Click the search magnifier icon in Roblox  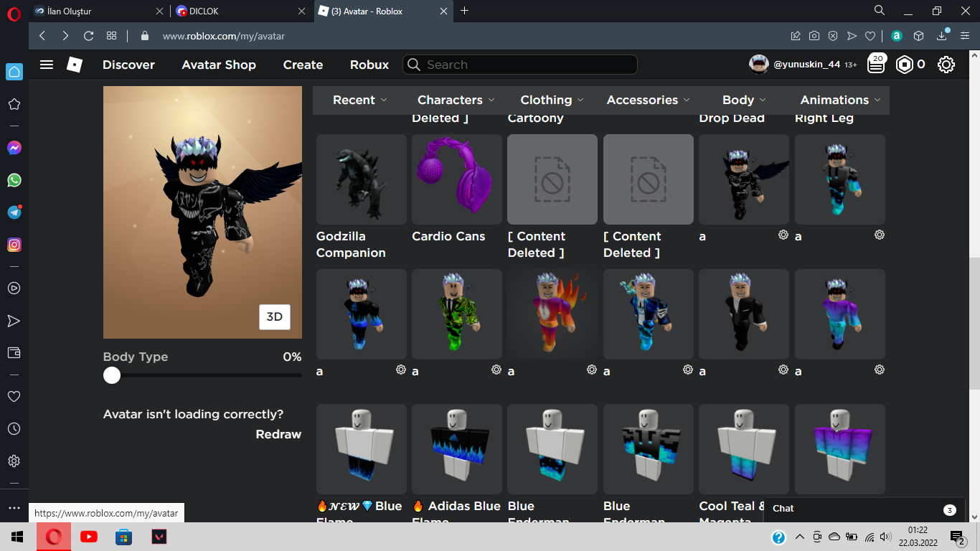pos(413,65)
